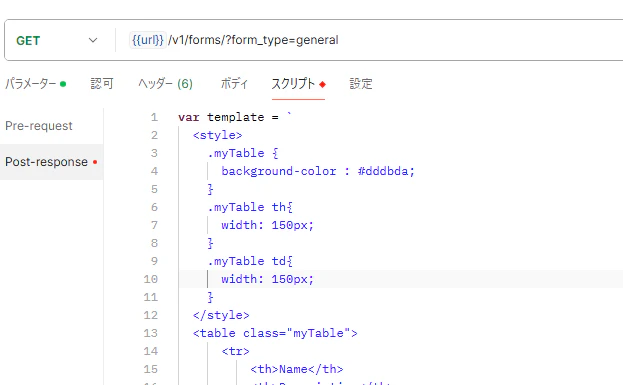
Task: Click line number 5 in the gutter
Action: click(154, 189)
